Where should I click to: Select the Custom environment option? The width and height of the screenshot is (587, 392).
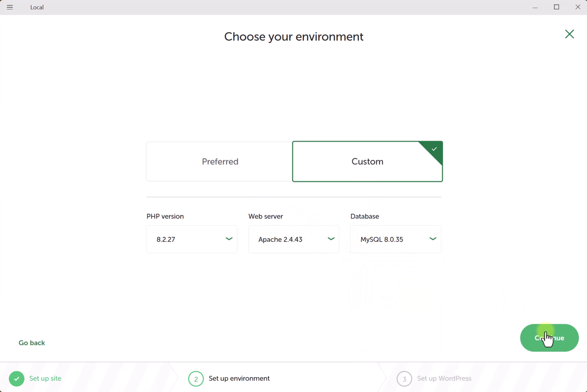click(367, 162)
